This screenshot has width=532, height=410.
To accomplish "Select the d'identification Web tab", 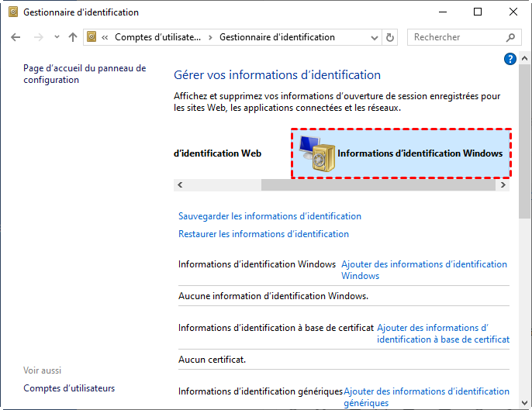I will click(x=217, y=153).
